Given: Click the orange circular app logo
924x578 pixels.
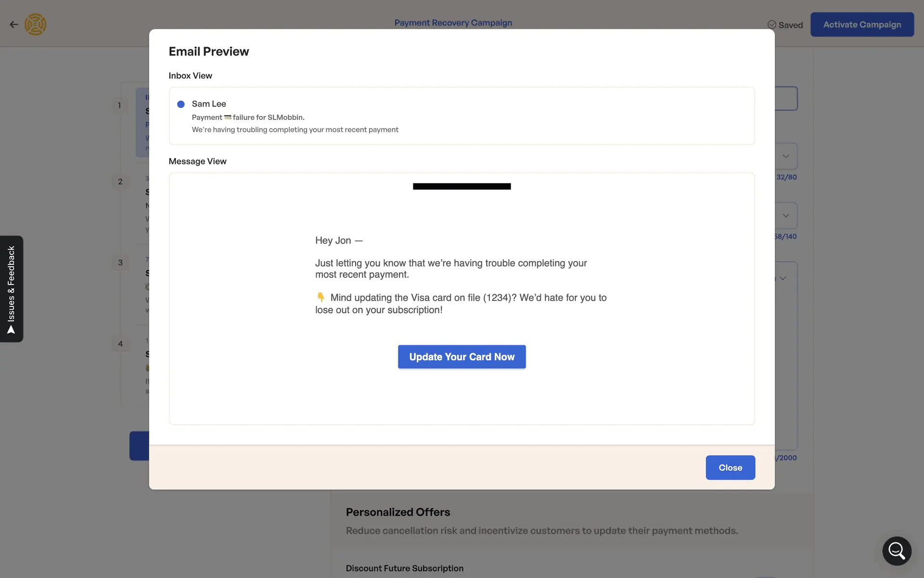Looking at the screenshot, I should (x=36, y=25).
